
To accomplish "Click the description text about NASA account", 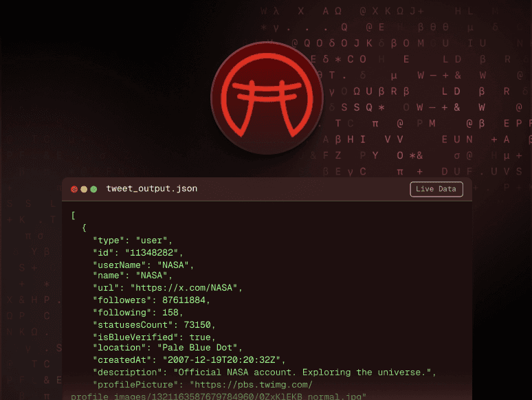I will coord(302,373).
